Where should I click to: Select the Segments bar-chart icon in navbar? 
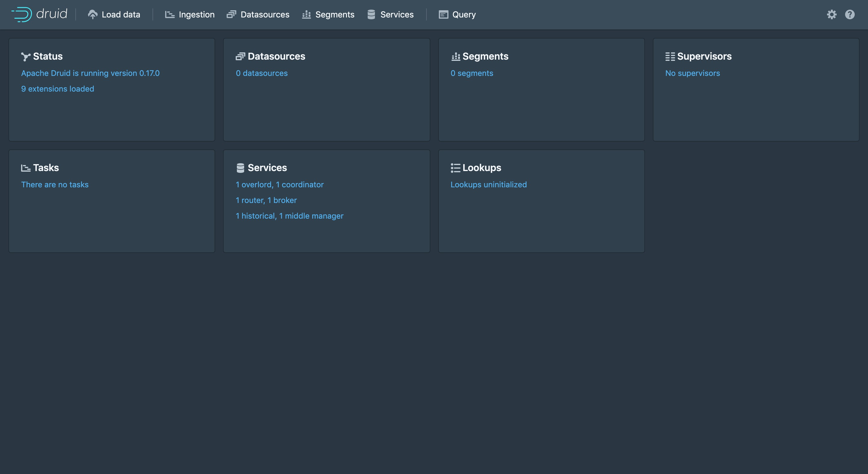[306, 14]
